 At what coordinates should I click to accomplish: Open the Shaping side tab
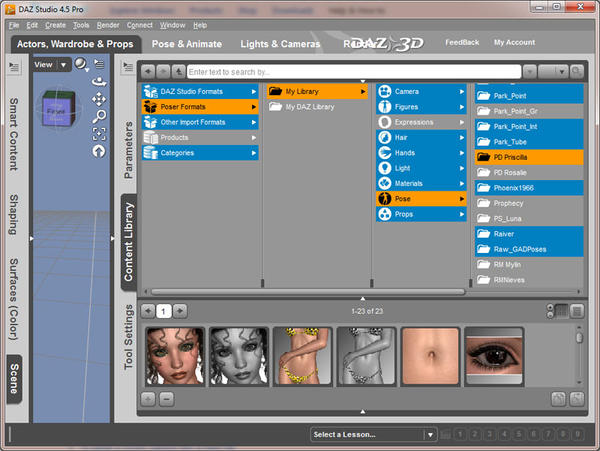[x=14, y=214]
